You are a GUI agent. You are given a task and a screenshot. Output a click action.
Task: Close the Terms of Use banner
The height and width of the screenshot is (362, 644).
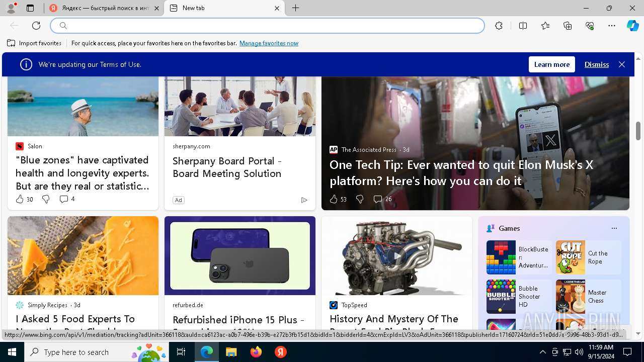click(x=622, y=64)
